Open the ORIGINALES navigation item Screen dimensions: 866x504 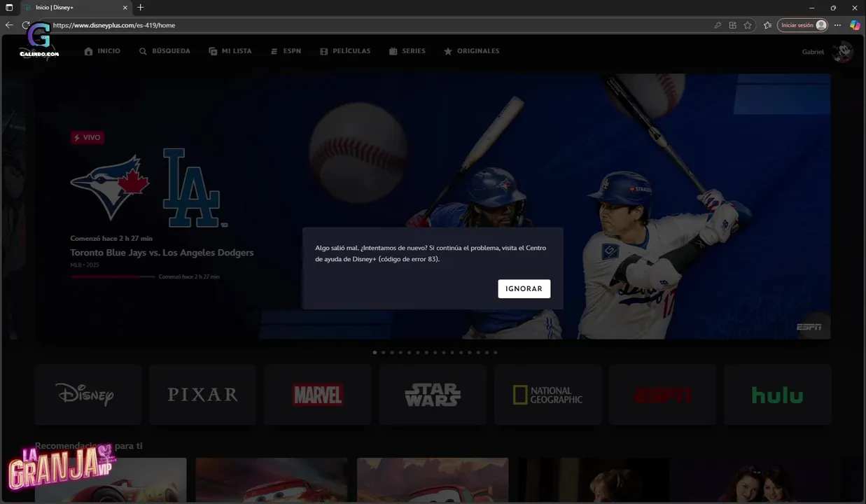471,51
